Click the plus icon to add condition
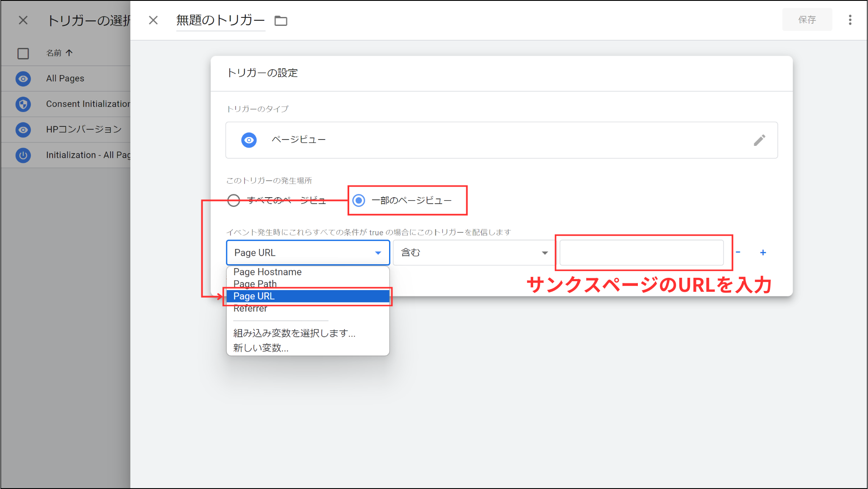 (763, 252)
